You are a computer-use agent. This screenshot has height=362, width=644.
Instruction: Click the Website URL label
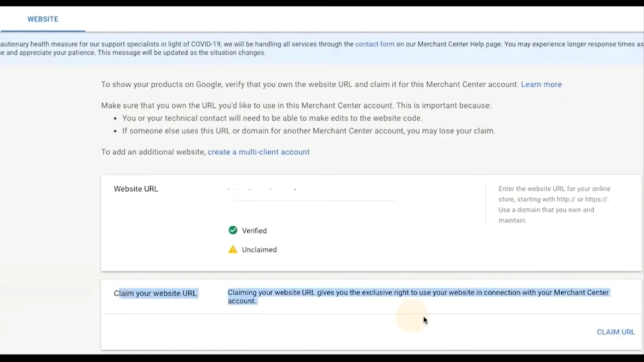click(x=136, y=189)
